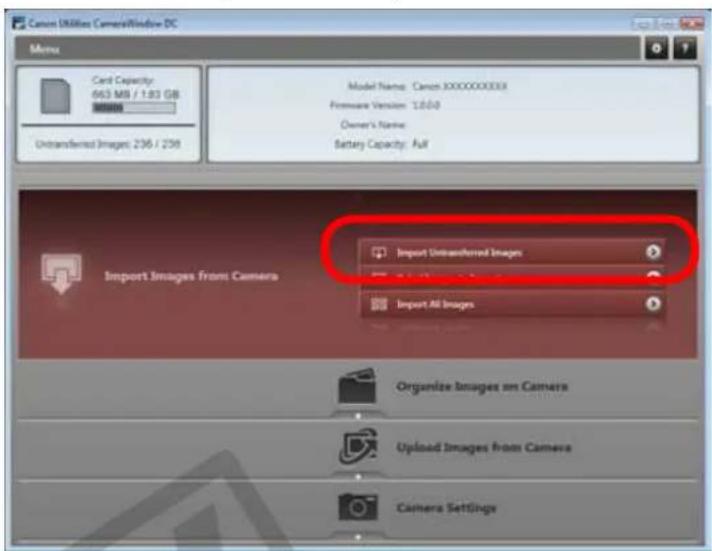The width and height of the screenshot is (712, 551).
Task: Click the Owner's Name label
Action: [x=373, y=124]
